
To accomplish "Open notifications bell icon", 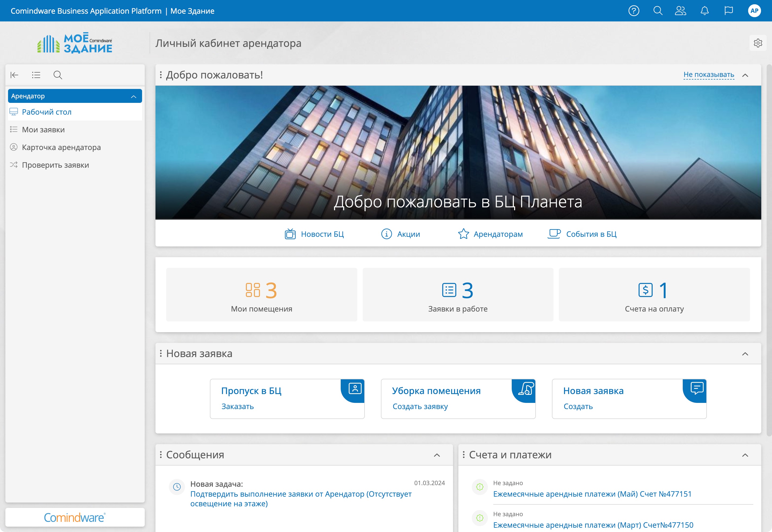I will click(704, 11).
